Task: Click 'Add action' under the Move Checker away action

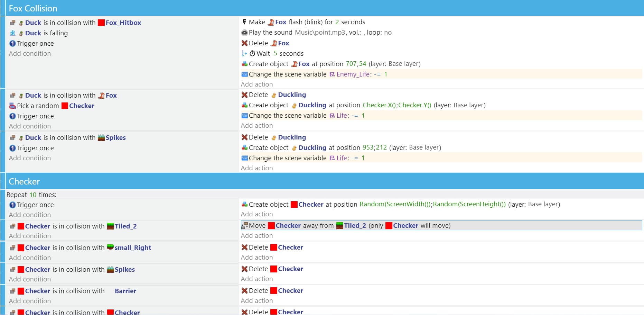Action: 257,236
